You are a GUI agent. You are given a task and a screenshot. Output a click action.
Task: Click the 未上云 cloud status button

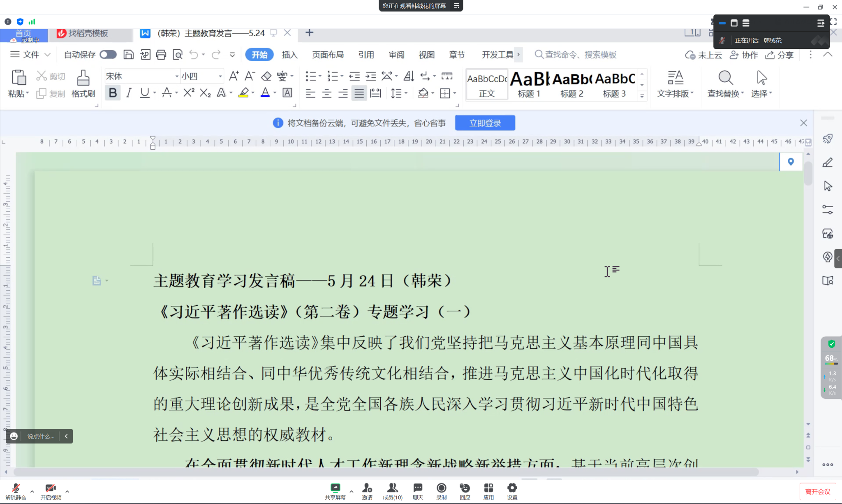[x=703, y=55]
